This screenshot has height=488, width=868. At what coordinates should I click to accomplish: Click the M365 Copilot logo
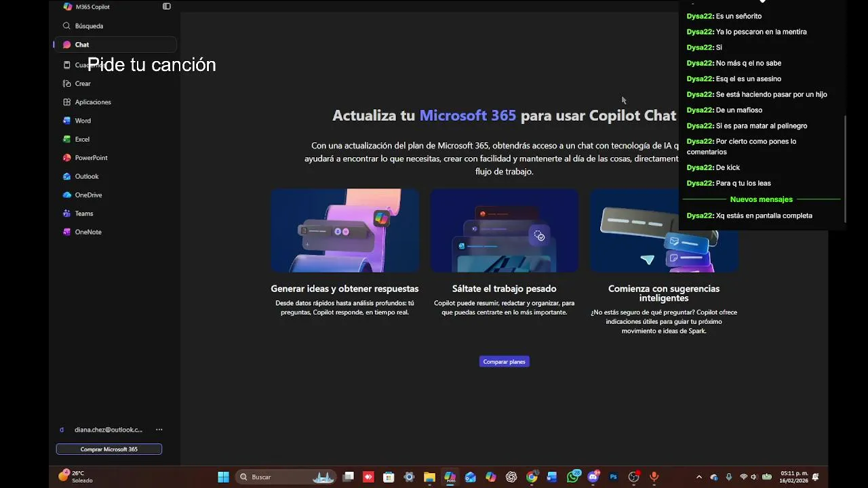[67, 6]
